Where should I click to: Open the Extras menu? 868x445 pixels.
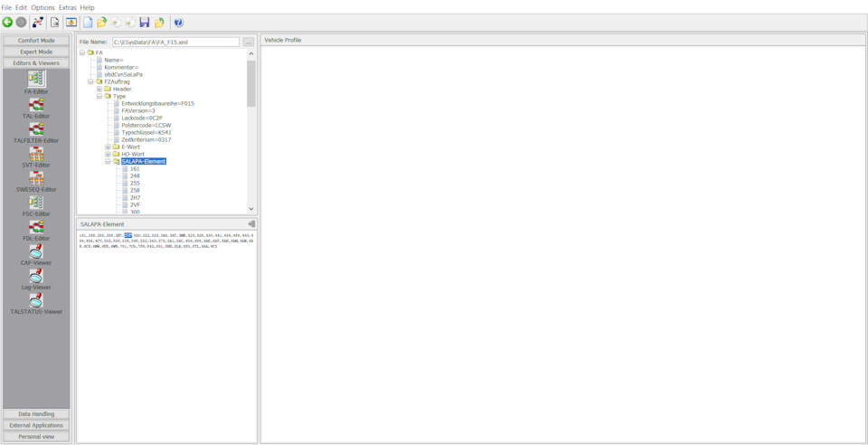coord(68,8)
